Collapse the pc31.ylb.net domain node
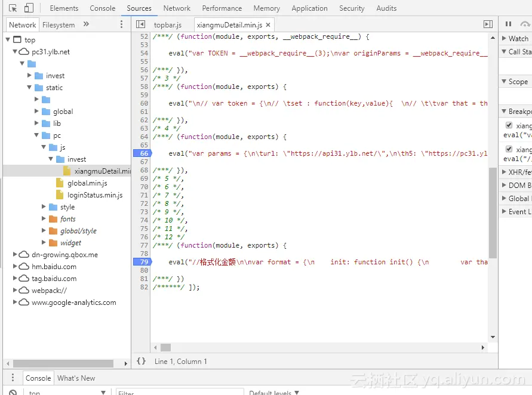This screenshot has height=395, width=532. pos(14,51)
